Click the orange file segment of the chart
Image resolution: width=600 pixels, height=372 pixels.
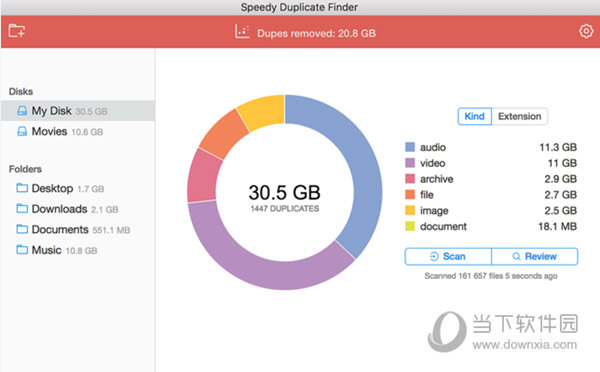(x=224, y=134)
